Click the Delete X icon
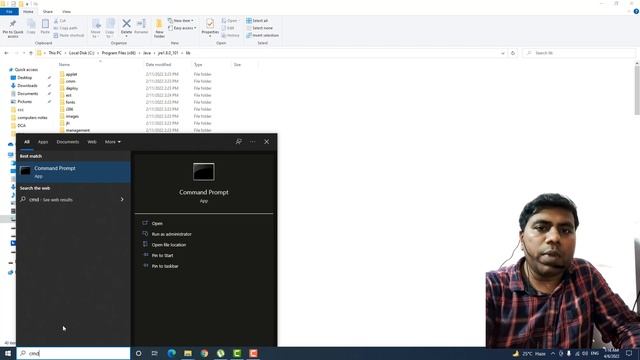640x360 pixels. tap(127, 24)
